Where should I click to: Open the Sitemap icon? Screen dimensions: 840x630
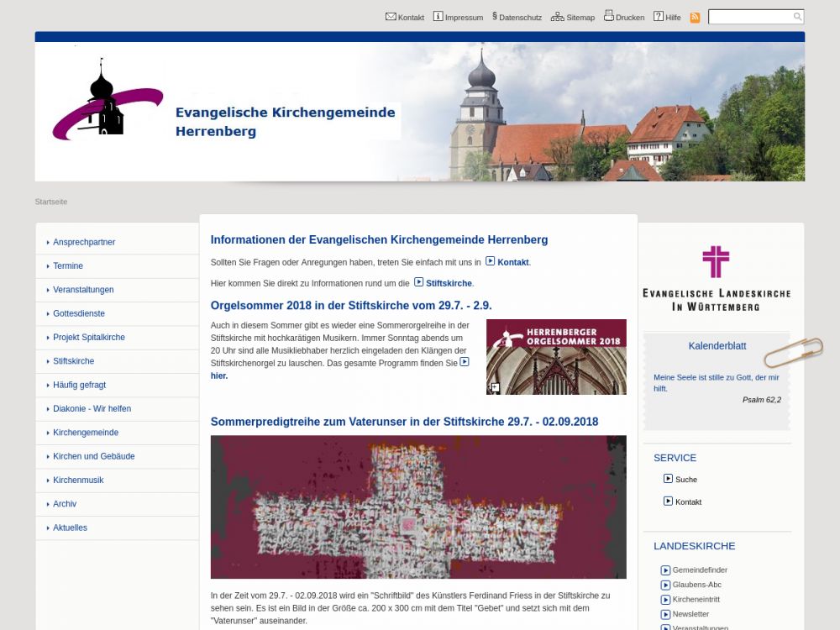coord(557,17)
